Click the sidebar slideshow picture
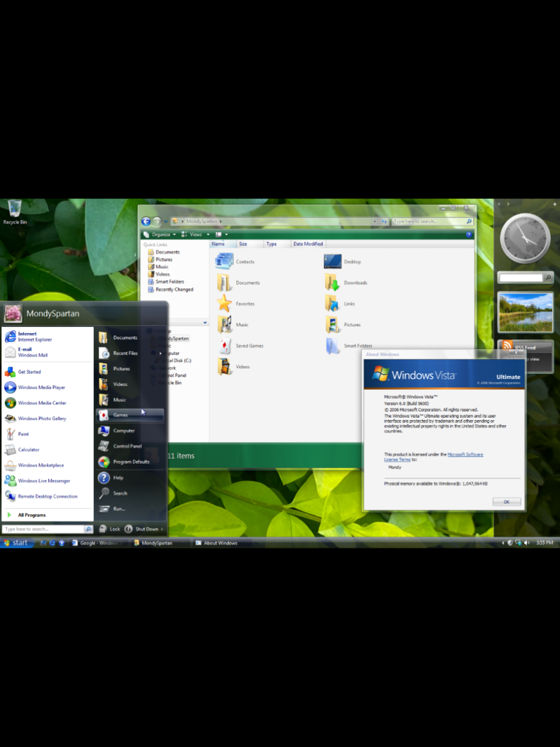560x747 pixels. click(x=526, y=312)
